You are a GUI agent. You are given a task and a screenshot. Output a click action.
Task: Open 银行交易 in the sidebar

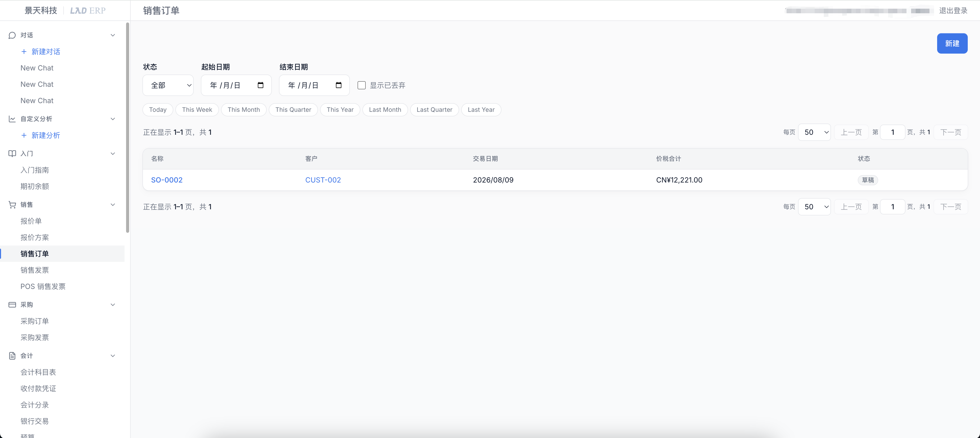35,421
